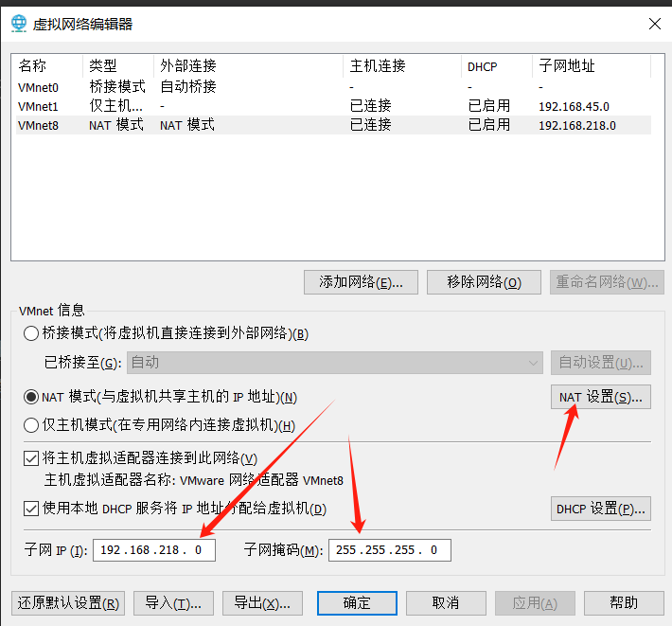Sort by 类型 column header
Screen dimensions: 672x626
coord(118,66)
